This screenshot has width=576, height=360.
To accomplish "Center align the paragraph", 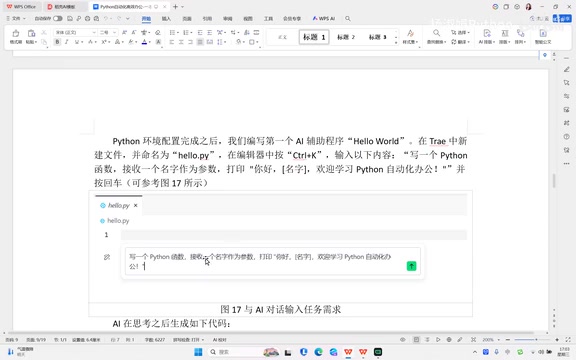I will point(181,42).
